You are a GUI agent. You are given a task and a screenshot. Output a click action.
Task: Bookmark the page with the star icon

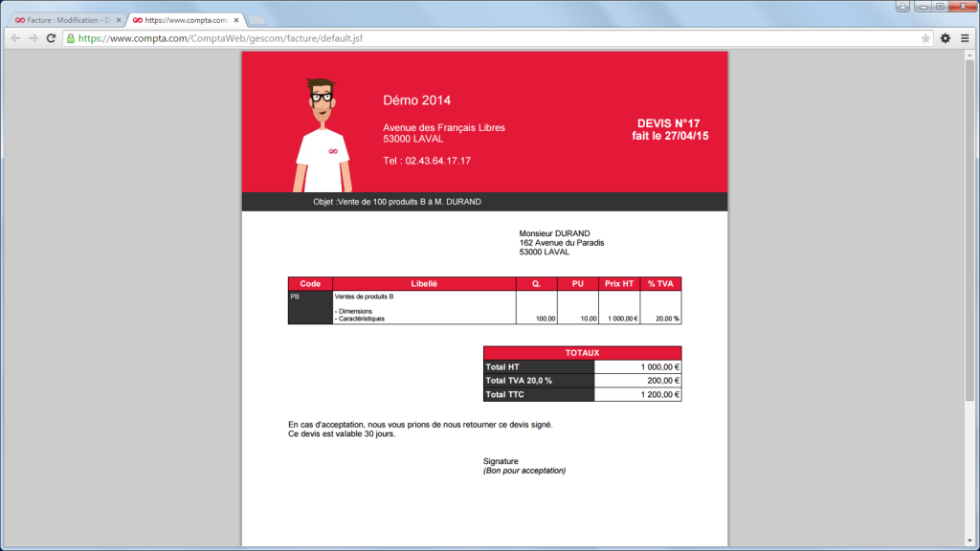pyautogui.click(x=925, y=38)
